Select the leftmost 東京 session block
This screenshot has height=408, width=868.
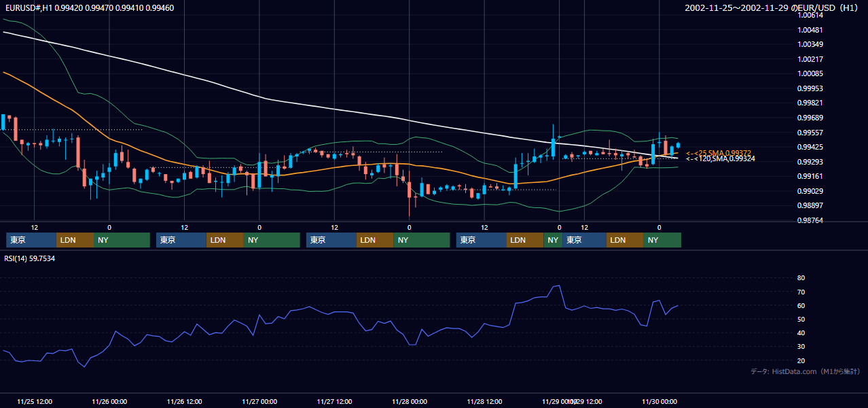coord(31,240)
